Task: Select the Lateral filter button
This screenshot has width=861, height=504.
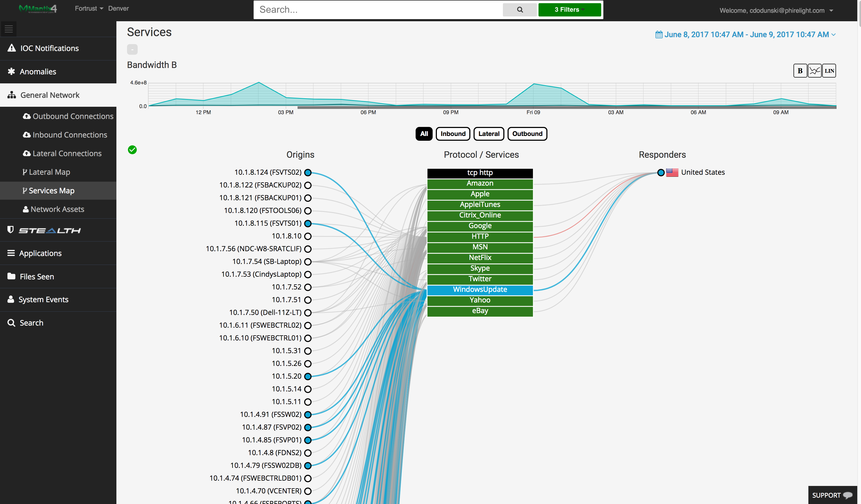Action: 489,134
